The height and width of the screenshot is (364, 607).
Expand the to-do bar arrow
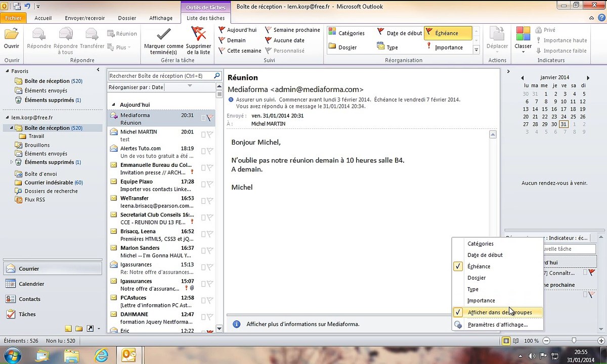click(x=508, y=71)
